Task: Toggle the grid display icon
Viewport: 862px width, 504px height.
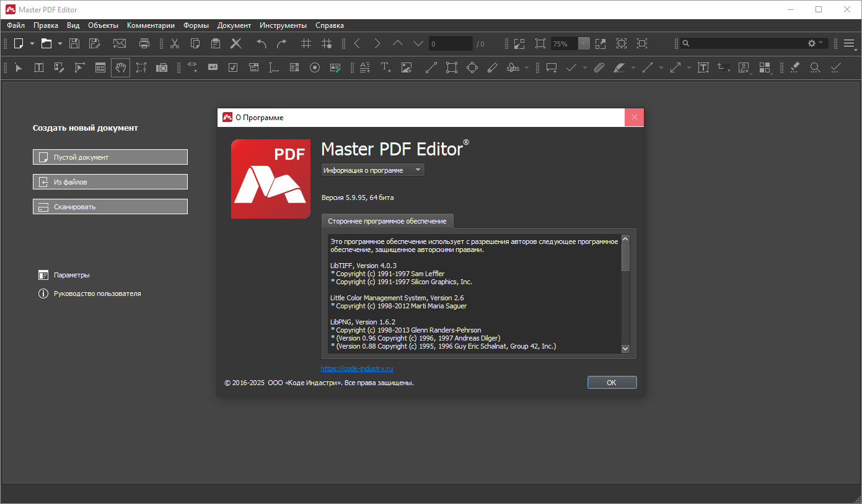Action: pyautogui.click(x=306, y=43)
